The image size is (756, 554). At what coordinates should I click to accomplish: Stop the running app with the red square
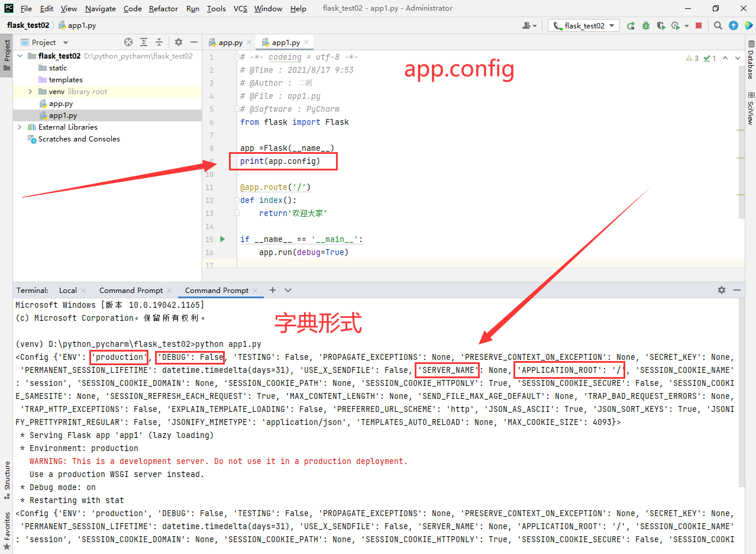[699, 25]
